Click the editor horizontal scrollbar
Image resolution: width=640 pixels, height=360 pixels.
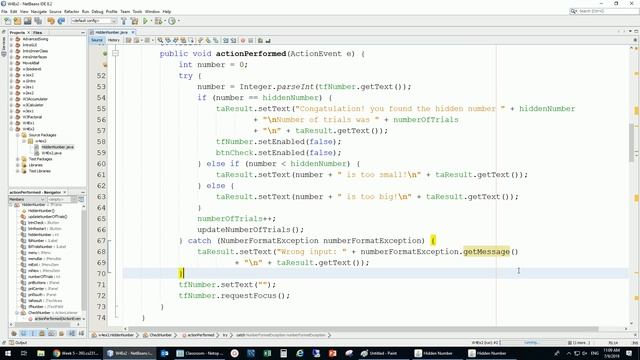pos(363,329)
